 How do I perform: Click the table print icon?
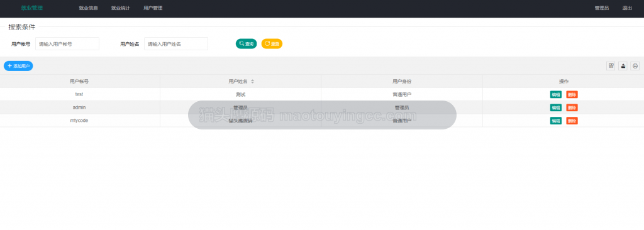point(635,66)
